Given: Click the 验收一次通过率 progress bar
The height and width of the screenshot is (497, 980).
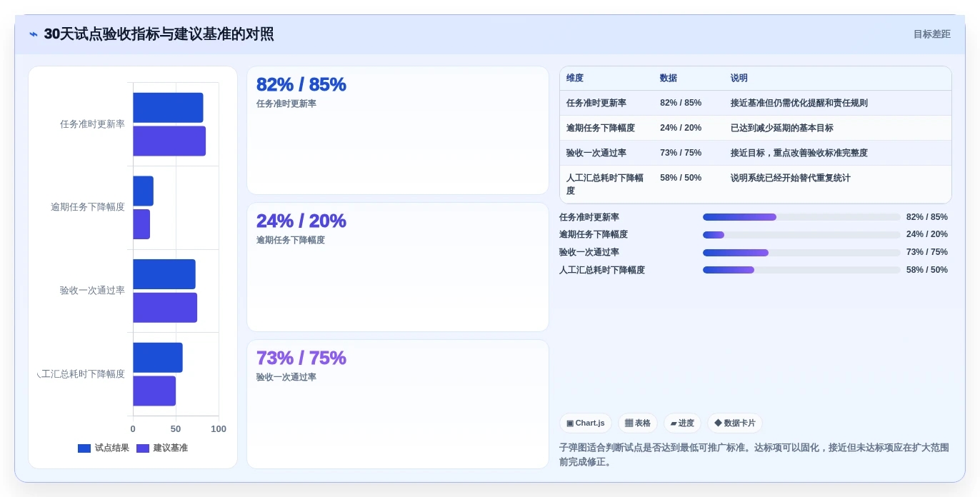Looking at the screenshot, I should [x=801, y=253].
